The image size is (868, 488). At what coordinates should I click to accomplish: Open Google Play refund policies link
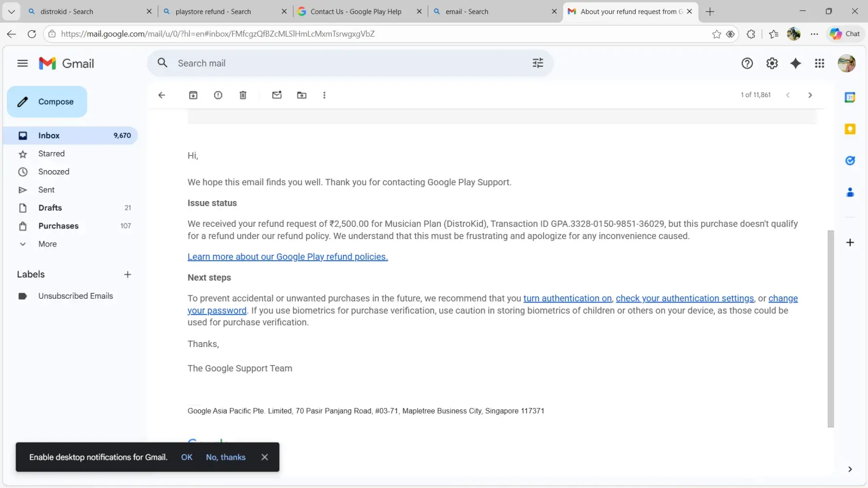(288, 257)
